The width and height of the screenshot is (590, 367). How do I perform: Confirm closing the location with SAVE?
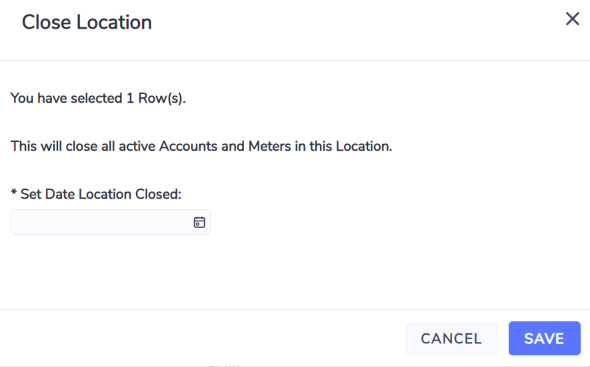click(x=544, y=338)
